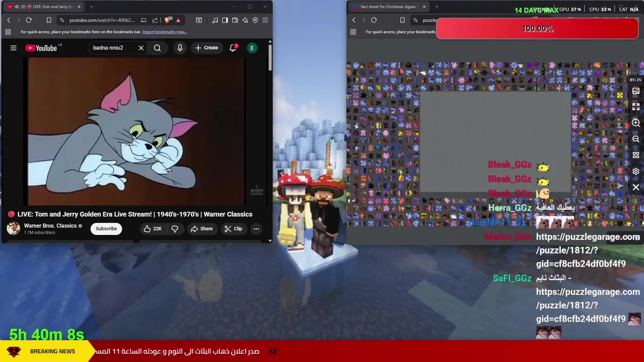Close the puzzle side toolbar
This screenshot has height=362, width=644.
[x=636, y=188]
